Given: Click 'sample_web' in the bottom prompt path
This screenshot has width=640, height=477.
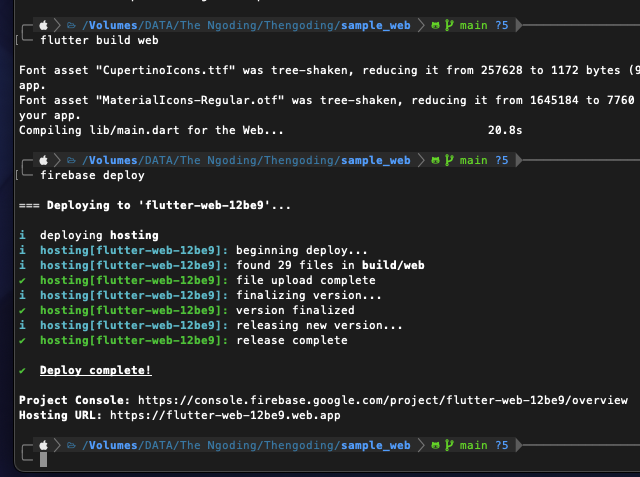Looking at the screenshot, I should click(x=375, y=445).
